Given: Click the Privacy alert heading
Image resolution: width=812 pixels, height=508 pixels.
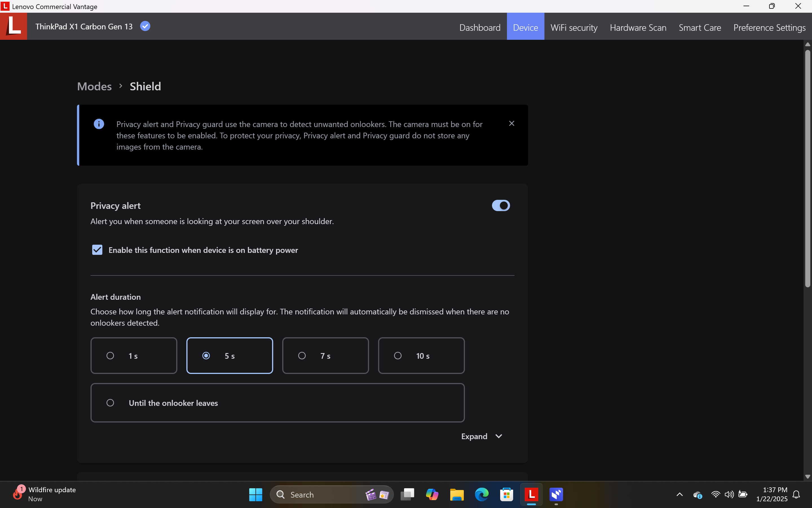Looking at the screenshot, I should tap(115, 206).
